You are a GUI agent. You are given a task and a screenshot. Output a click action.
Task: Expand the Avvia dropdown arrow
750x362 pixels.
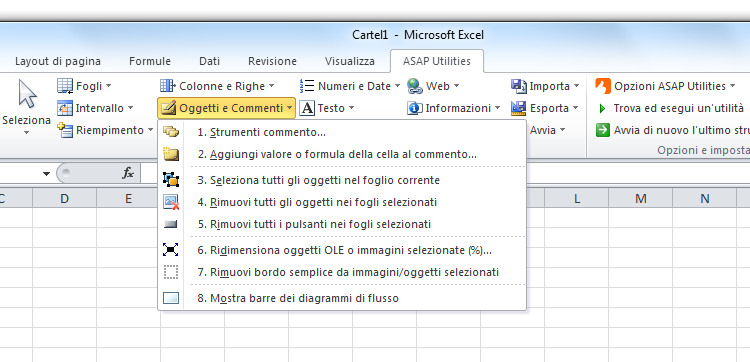point(562,130)
